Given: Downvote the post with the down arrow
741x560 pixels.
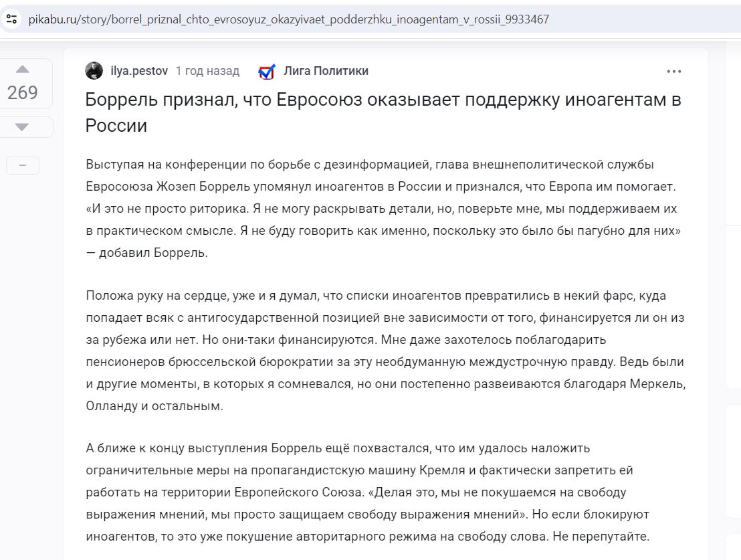Looking at the screenshot, I should 22,126.
